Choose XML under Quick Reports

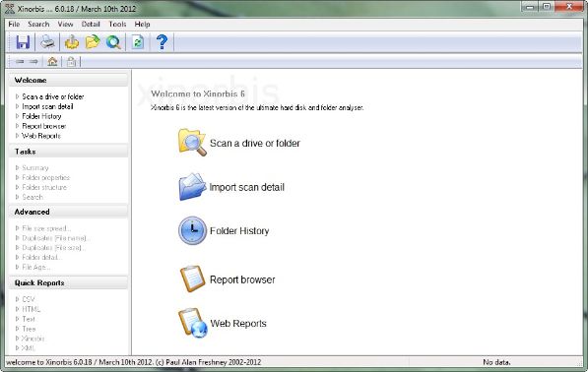[x=29, y=348]
